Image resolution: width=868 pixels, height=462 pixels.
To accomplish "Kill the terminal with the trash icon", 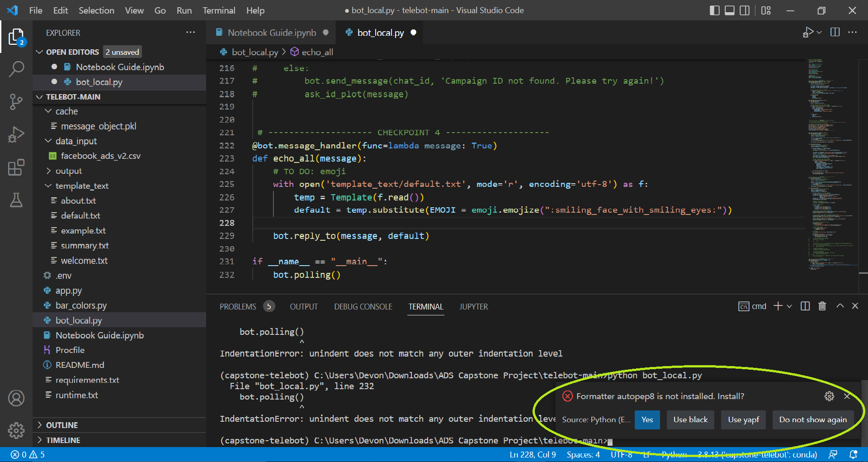I will (822, 306).
